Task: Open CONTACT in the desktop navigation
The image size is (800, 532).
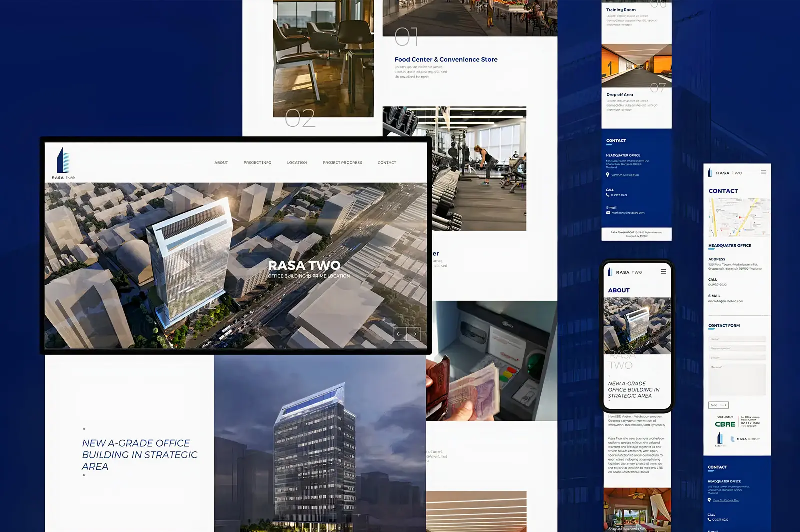Action: point(387,163)
